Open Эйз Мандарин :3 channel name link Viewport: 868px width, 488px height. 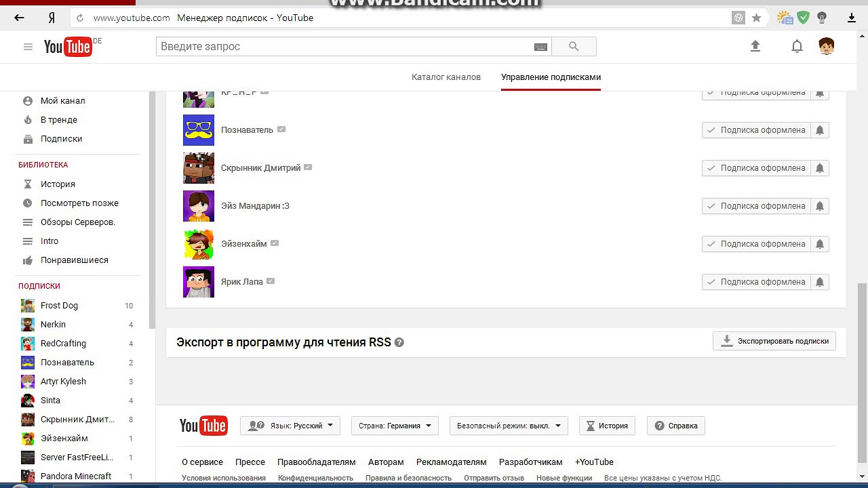tap(255, 206)
